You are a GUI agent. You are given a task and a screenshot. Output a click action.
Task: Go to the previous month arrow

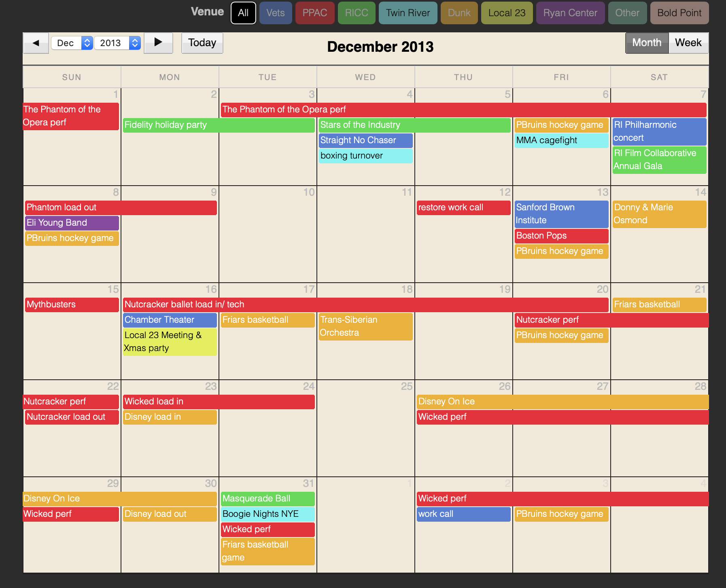36,43
